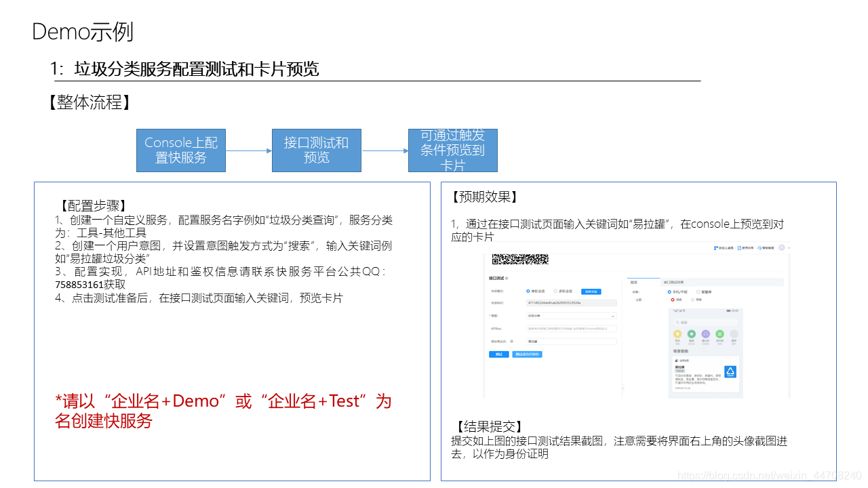Click the 'Console上配置快服务' flow box
Screen dimensions: 868x488
pos(181,150)
